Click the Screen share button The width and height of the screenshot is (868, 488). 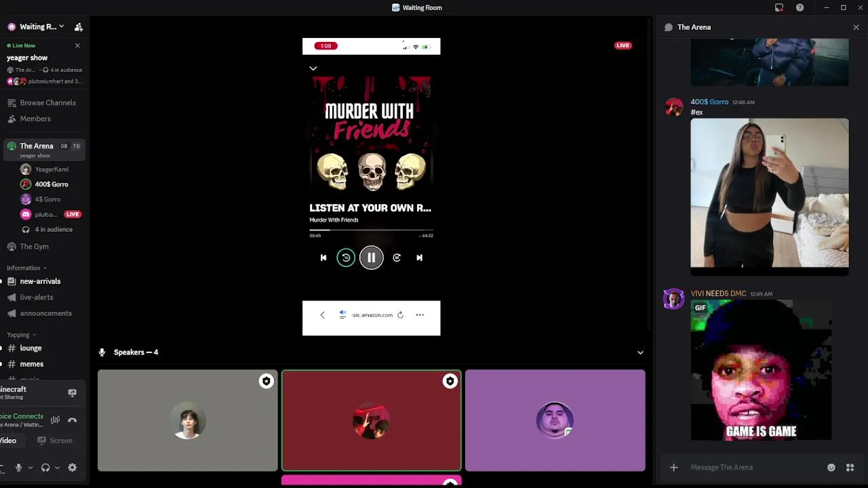[55, 441]
